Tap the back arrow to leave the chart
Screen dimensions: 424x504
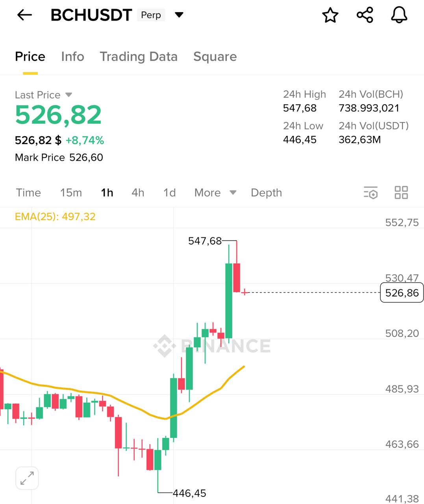click(24, 15)
